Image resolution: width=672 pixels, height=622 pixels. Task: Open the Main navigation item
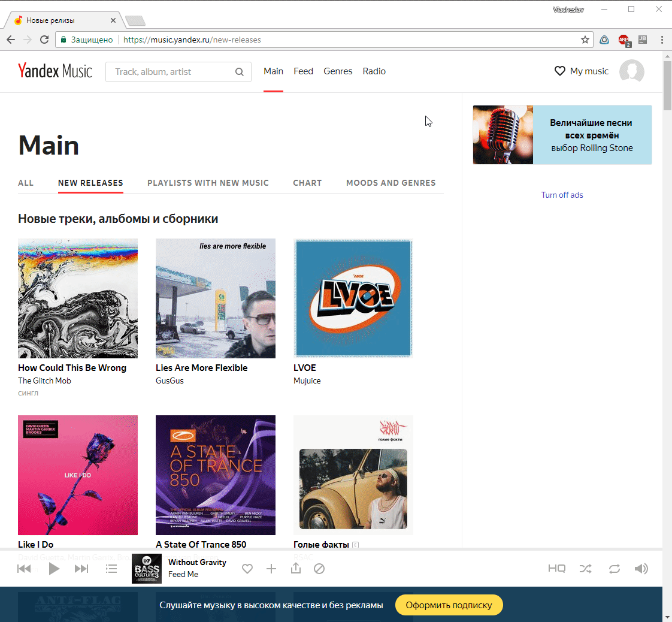274,71
